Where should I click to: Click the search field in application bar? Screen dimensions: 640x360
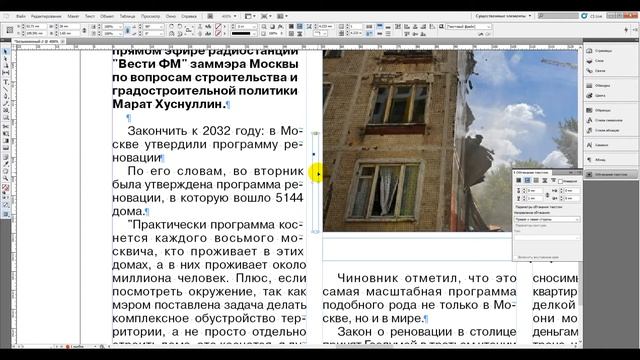pos(558,16)
